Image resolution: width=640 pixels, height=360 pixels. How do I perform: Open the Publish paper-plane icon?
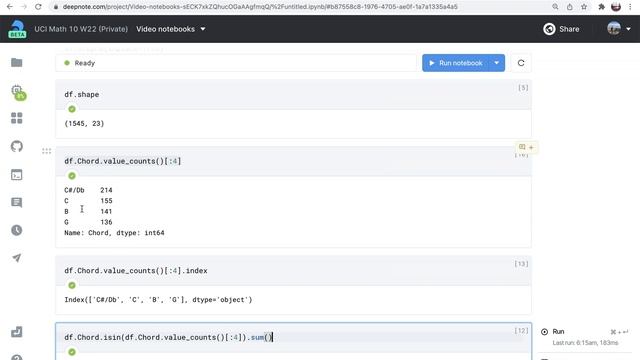pos(17,258)
